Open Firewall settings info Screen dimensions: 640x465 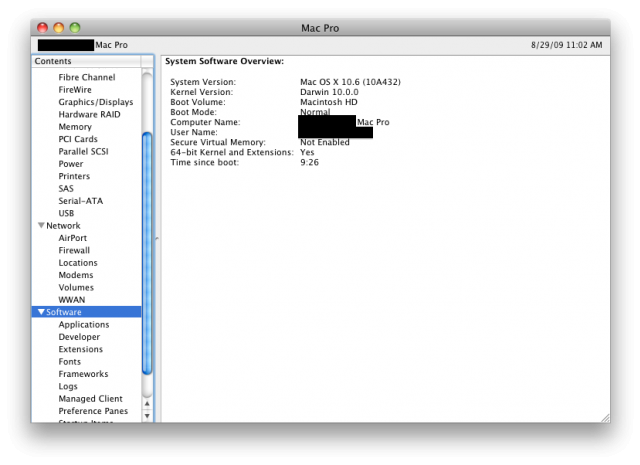[74, 250]
